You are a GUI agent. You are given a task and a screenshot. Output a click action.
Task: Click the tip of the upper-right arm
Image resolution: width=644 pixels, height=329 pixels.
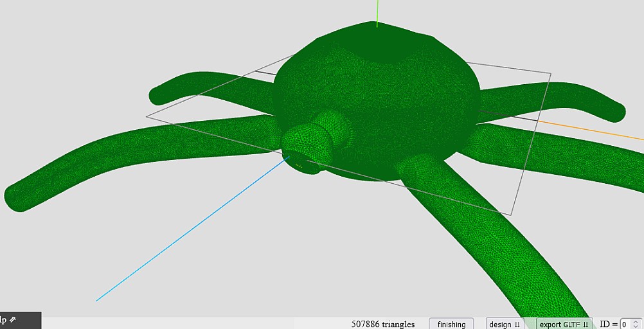point(616,112)
